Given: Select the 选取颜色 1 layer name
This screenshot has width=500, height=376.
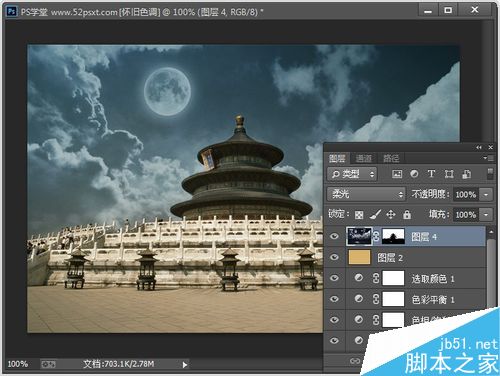Looking at the screenshot, I should point(433,279).
